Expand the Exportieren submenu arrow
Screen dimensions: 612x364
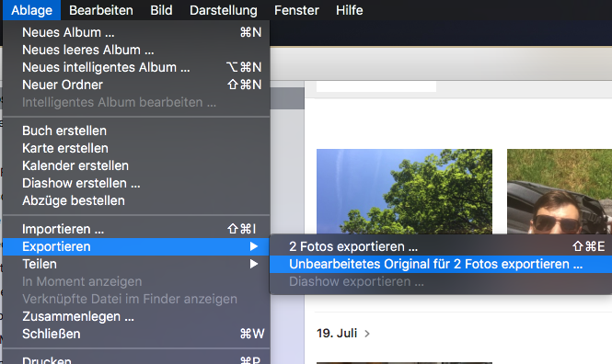click(254, 246)
